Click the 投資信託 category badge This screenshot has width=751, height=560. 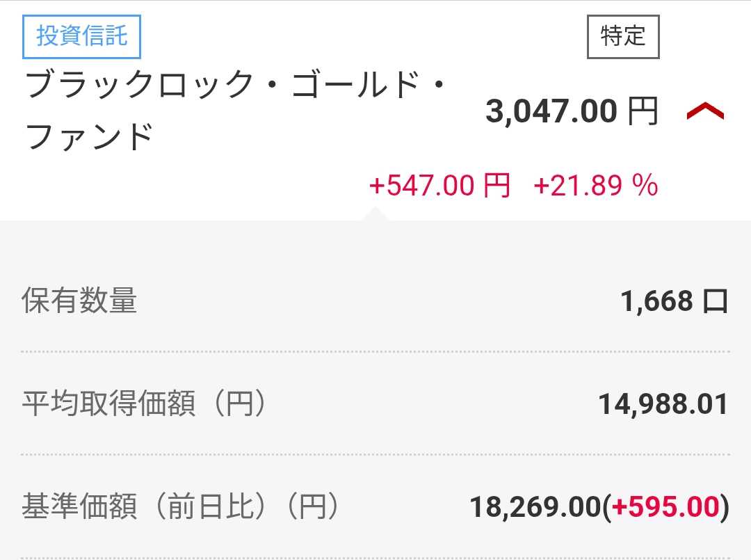tap(81, 36)
